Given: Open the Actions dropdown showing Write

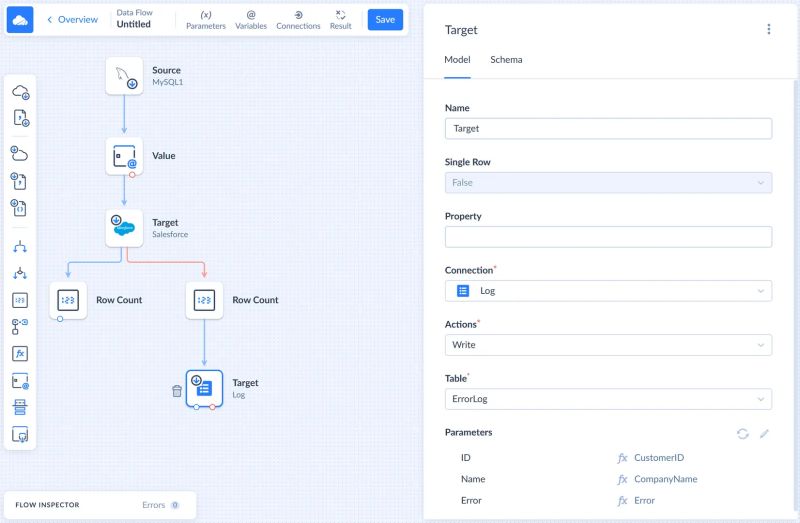Looking at the screenshot, I should [608, 345].
